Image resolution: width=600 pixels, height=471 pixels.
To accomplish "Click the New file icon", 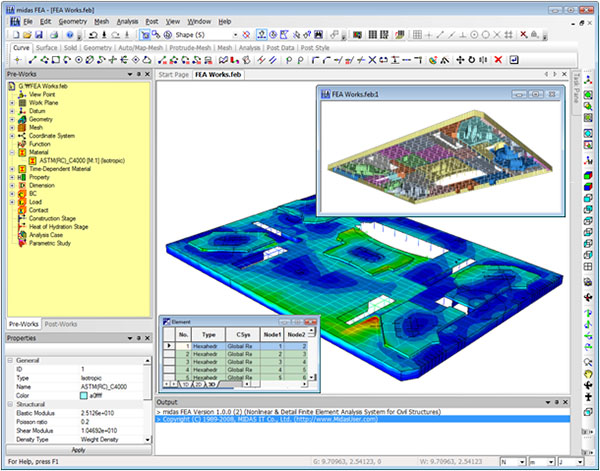I will click(16, 35).
